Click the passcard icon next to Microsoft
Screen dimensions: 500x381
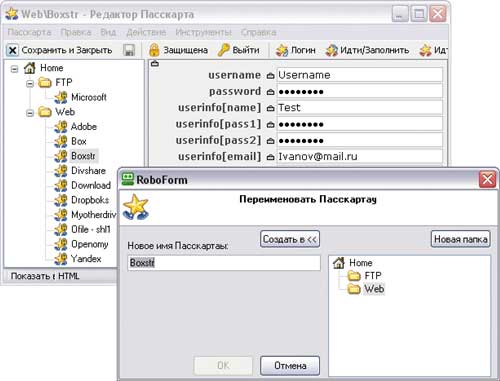61,97
